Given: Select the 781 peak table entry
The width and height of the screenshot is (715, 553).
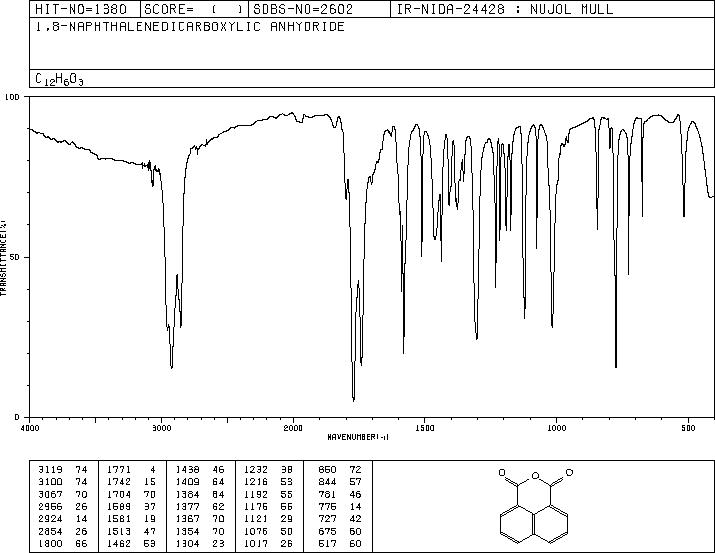Looking at the screenshot, I should (x=340, y=494).
